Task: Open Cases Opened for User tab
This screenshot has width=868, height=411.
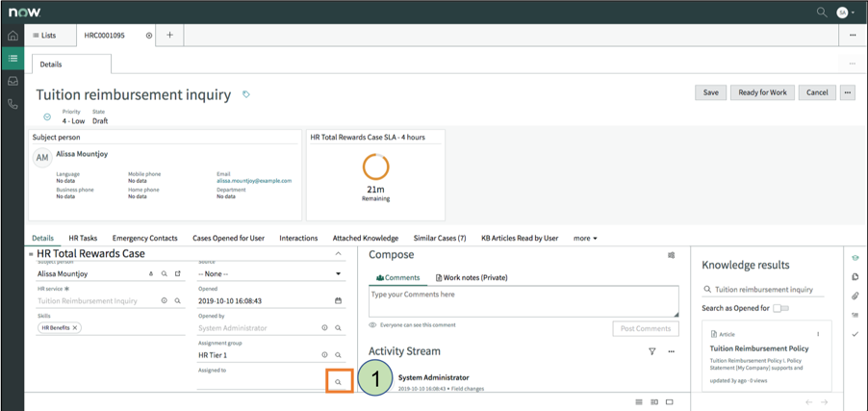Action: click(229, 238)
